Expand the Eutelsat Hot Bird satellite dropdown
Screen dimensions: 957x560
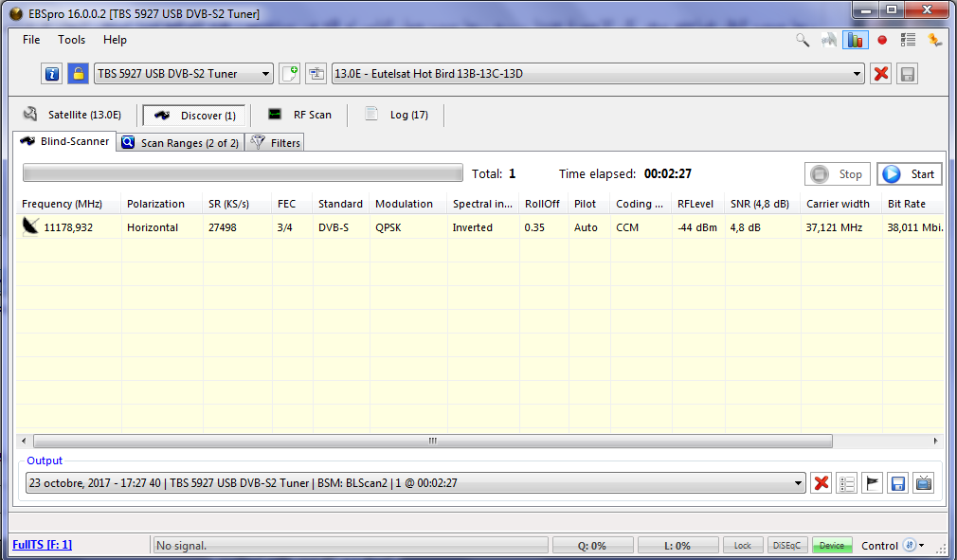(x=598, y=74)
